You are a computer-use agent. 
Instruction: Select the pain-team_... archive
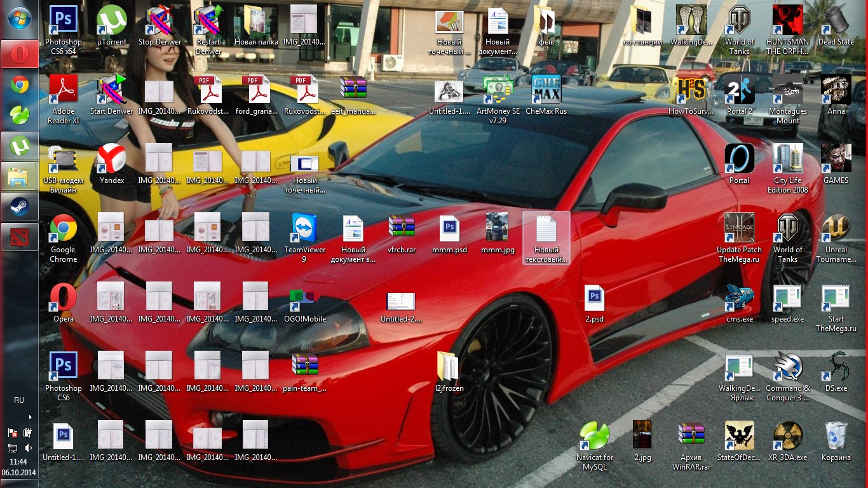tap(304, 372)
